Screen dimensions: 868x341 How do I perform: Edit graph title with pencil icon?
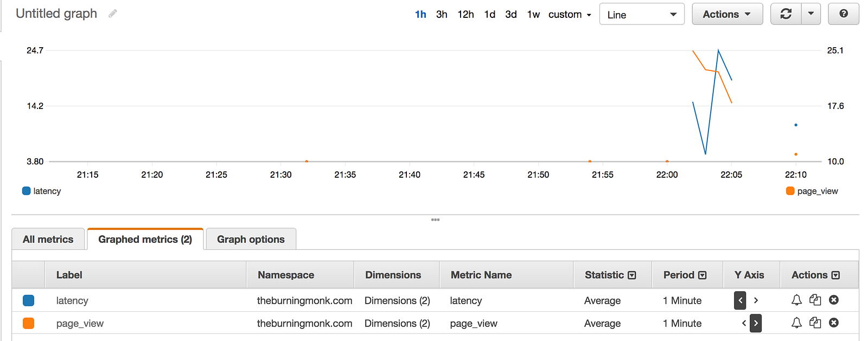[113, 14]
